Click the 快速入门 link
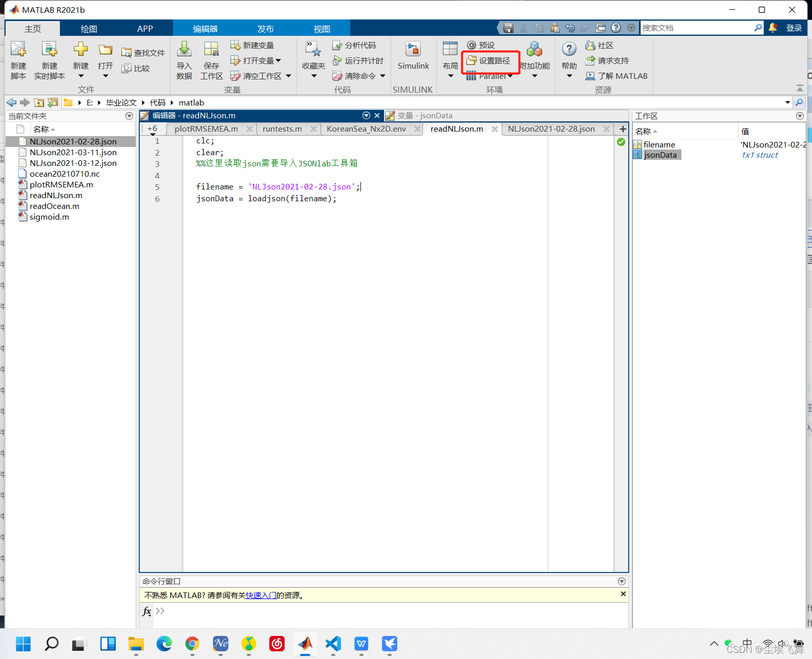 click(x=261, y=595)
